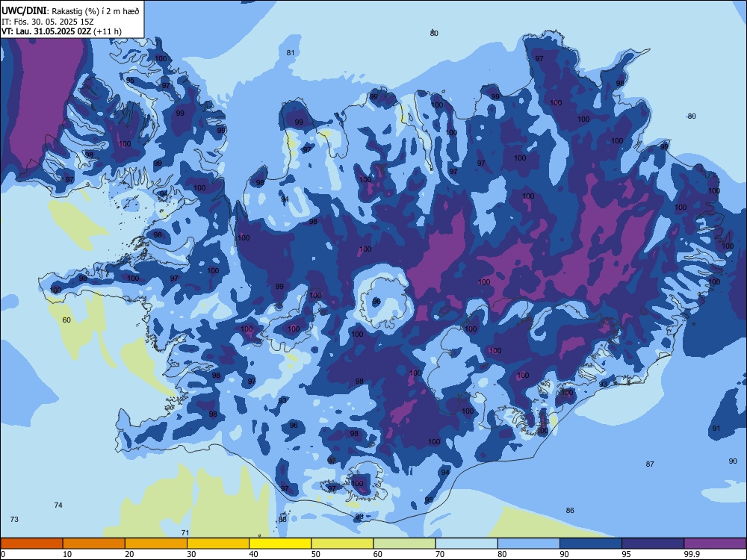This screenshot has width=747, height=560.
Task: Click the orange 10–20 legend swatch
Action: point(94,544)
